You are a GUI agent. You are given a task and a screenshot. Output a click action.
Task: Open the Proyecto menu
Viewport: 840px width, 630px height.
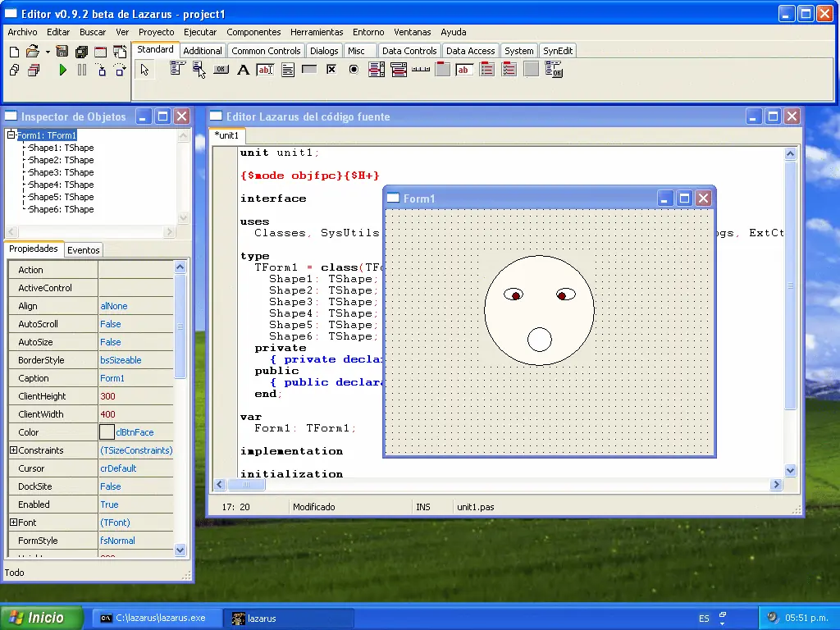(x=156, y=32)
